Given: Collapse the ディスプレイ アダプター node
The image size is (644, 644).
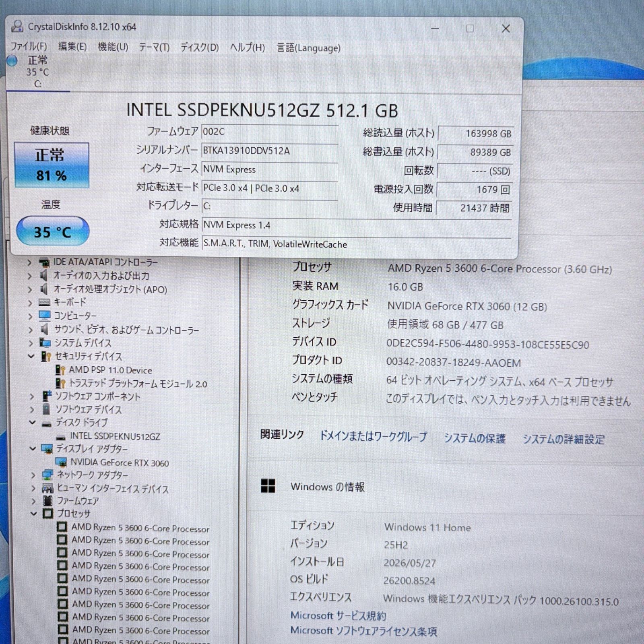Looking at the screenshot, I should (x=33, y=448).
